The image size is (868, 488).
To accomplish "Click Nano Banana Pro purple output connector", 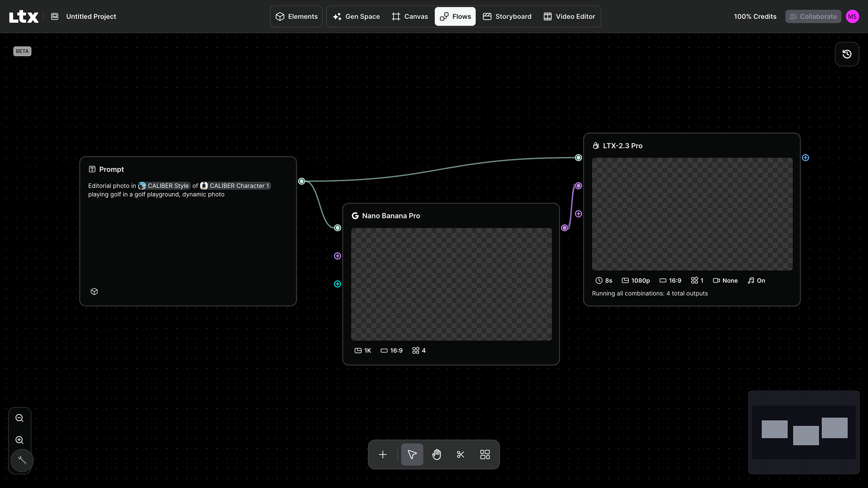I will [x=565, y=228].
